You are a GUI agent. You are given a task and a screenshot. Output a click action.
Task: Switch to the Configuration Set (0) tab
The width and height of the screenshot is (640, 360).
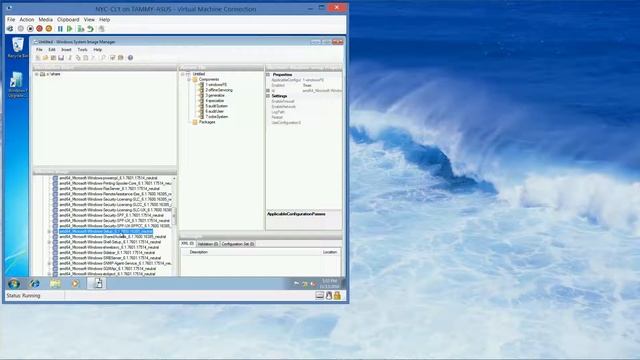coord(238,244)
